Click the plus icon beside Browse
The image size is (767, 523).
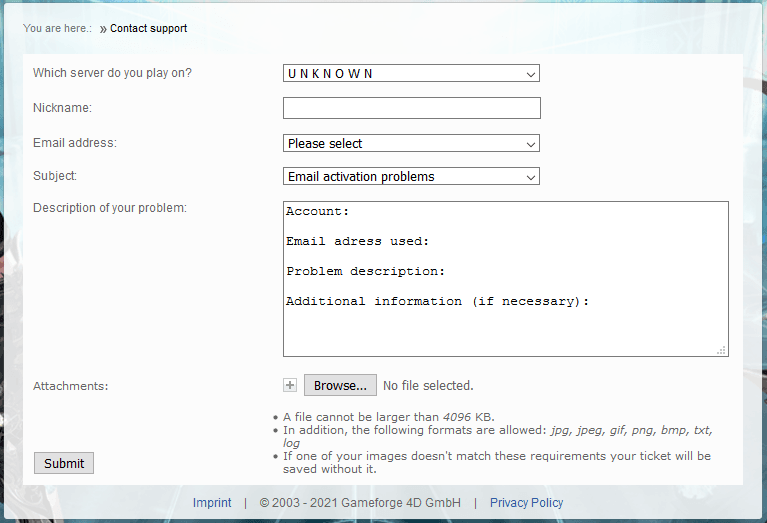(x=290, y=385)
